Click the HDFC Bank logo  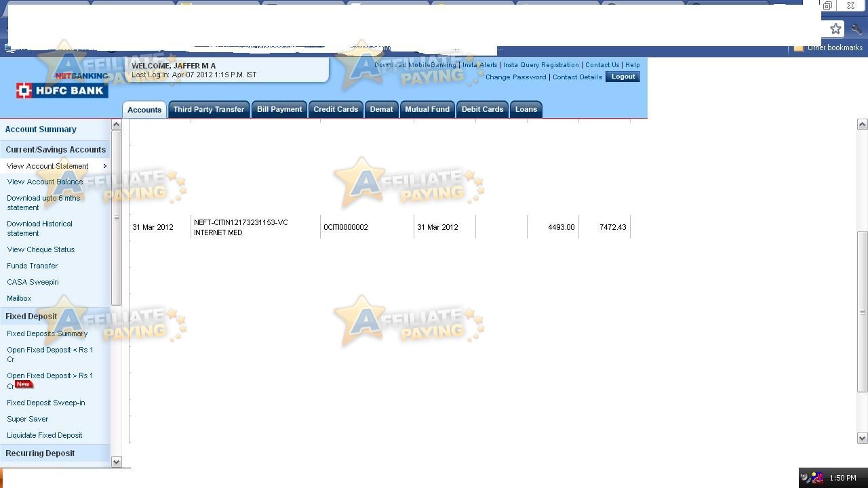[x=62, y=90]
